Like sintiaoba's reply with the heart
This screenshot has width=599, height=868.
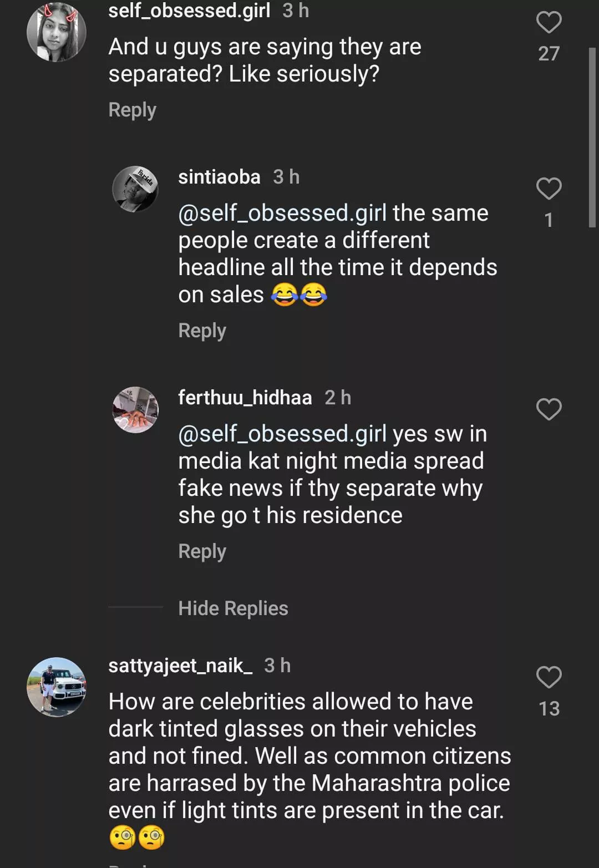pos(549,189)
